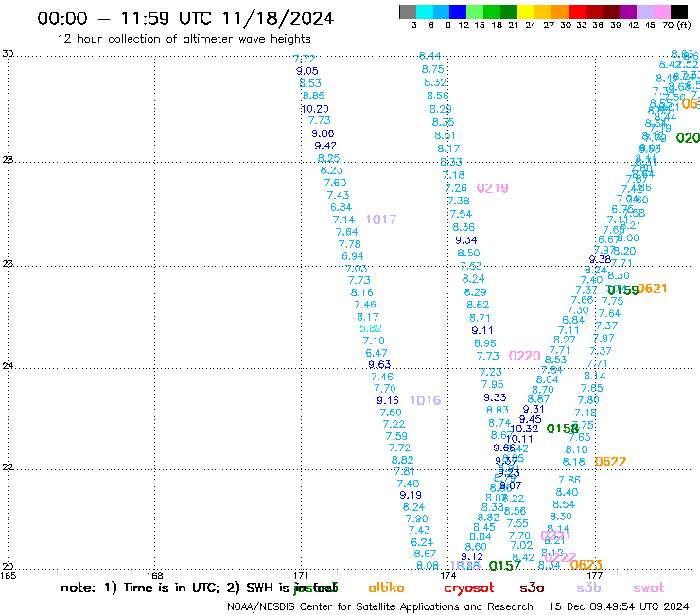Click the pink '0219' swot time marker
700x615 pixels.
[x=493, y=188]
